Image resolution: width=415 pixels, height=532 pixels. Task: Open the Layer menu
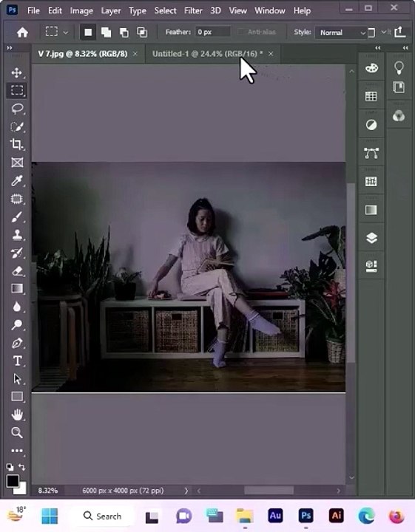tap(111, 11)
